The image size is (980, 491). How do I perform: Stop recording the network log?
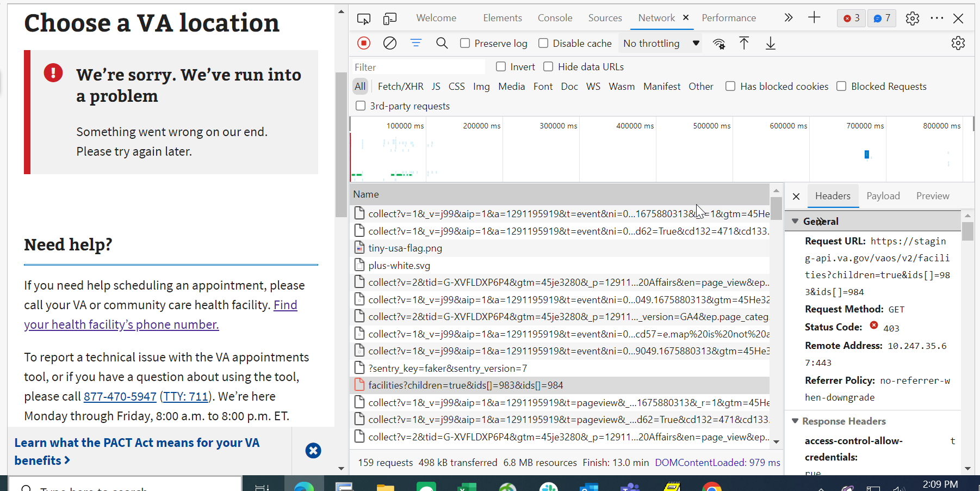363,43
